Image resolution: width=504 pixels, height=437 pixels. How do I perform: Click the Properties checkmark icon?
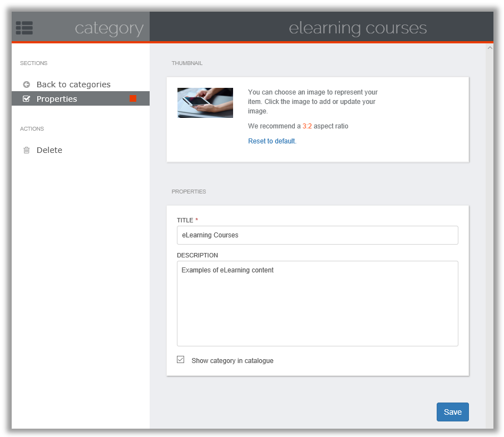pos(26,98)
